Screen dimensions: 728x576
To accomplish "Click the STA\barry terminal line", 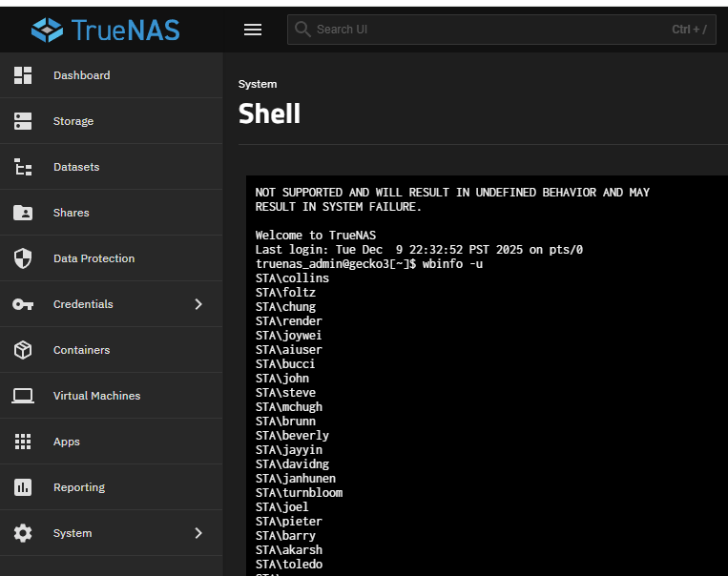I will [x=285, y=536].
